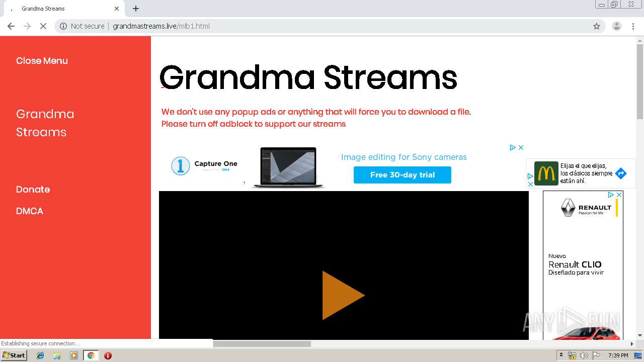Click the 7:39 PM taskbar clock
Image resolution: width=644 pixels, height=362 pixels.
(618, 355)
